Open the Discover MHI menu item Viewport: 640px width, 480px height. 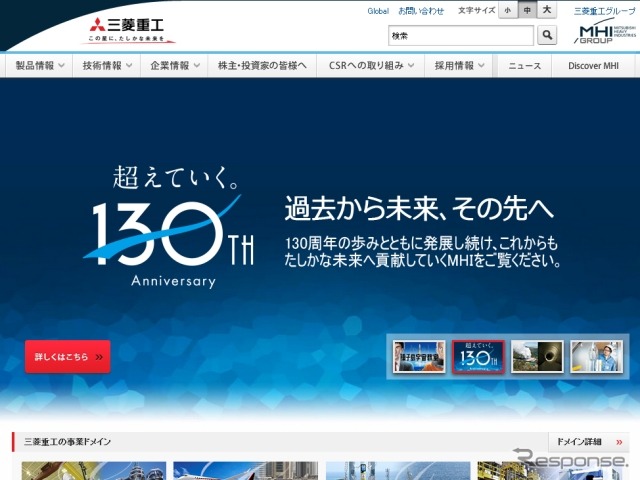pos(596,65)
